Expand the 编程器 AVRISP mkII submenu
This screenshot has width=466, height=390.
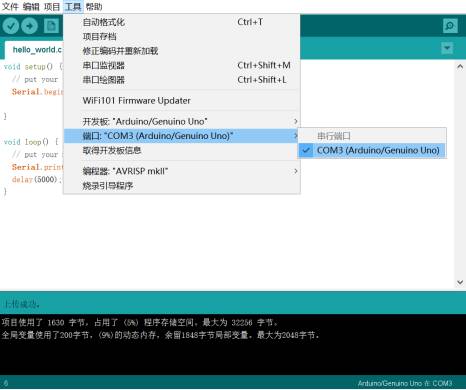point(182,171)
